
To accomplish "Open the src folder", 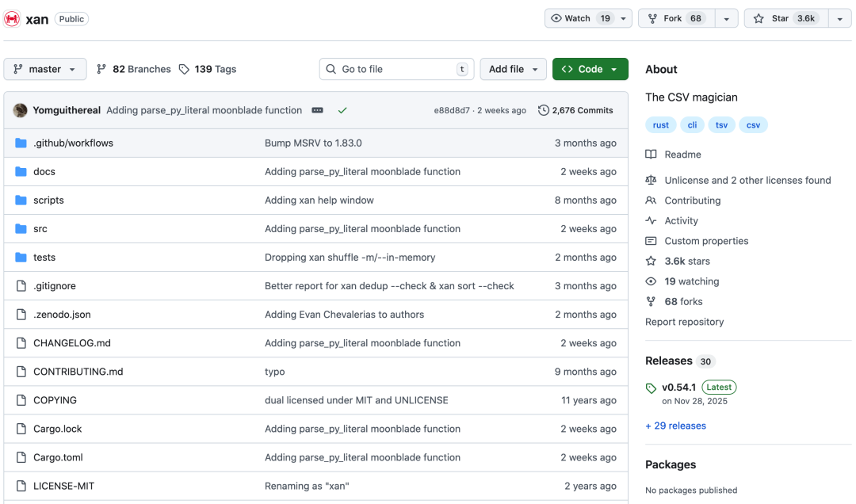I will pyautogui.click(x=40, y=229).
